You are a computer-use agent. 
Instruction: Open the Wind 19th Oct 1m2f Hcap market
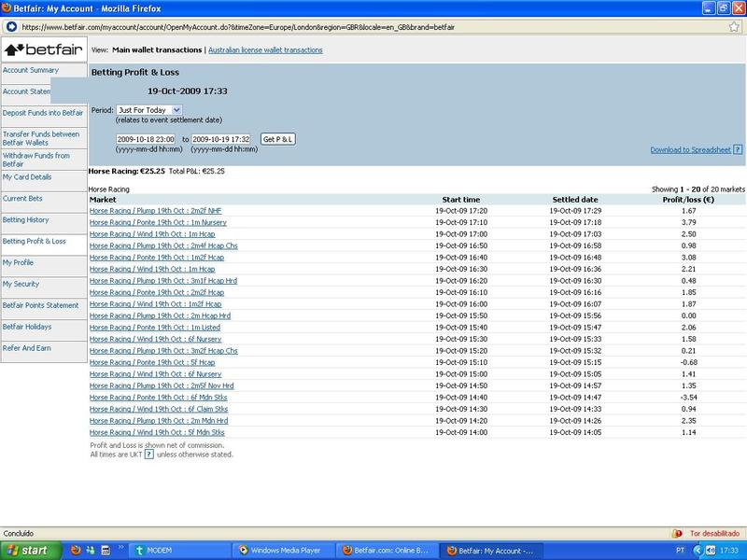coord(155,304)
